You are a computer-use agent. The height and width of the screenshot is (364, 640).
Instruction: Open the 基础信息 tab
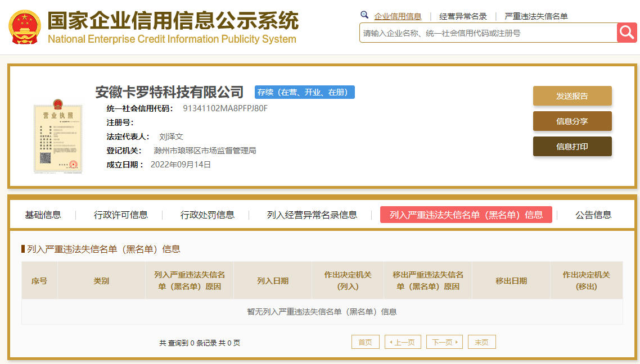click(43, 215)
